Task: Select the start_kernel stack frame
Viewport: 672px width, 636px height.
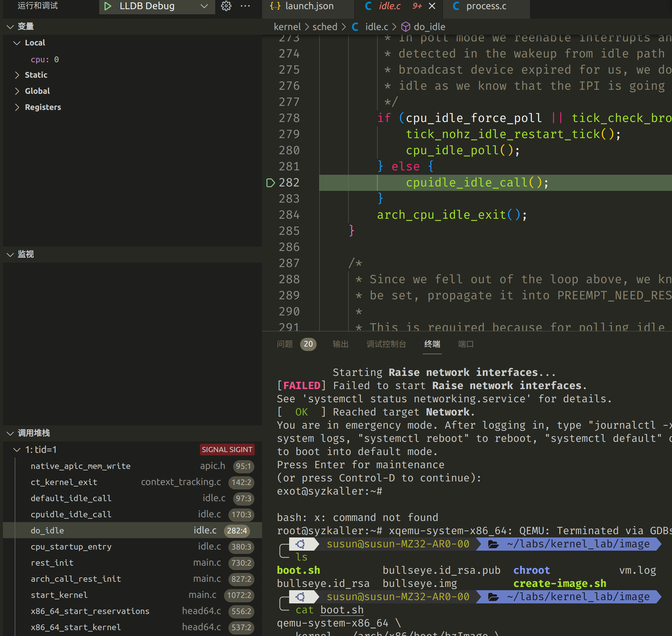Action: tap(133, 595)
